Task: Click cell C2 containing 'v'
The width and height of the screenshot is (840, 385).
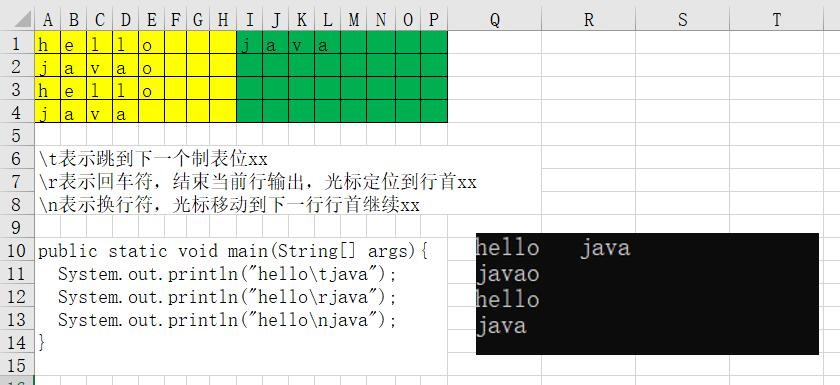Action: (99, 65)
